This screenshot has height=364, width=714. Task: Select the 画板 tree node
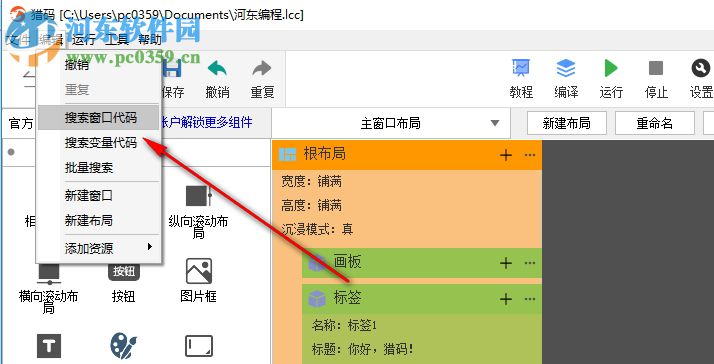[x=422, y=263]
